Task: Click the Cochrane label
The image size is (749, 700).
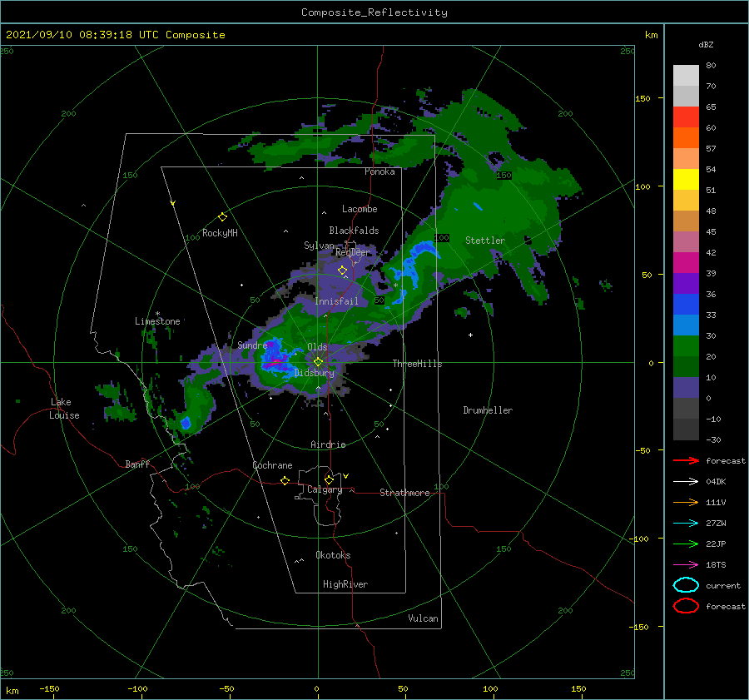Action: pyautogui.click(x=272, y=465)
